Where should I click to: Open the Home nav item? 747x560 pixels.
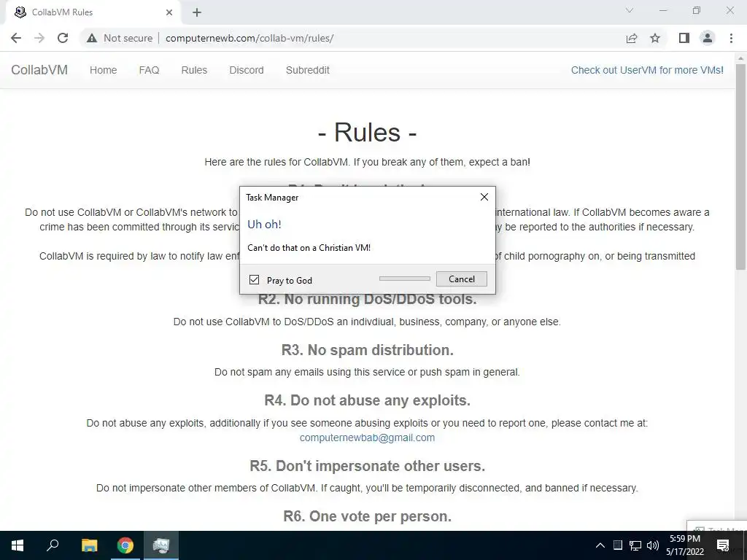pos(104,70)
